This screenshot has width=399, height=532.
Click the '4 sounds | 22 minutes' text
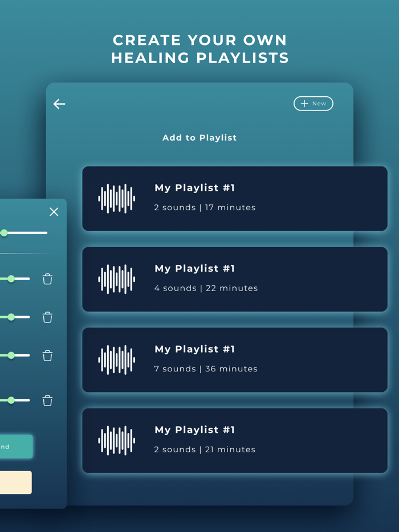click(206, 288)
